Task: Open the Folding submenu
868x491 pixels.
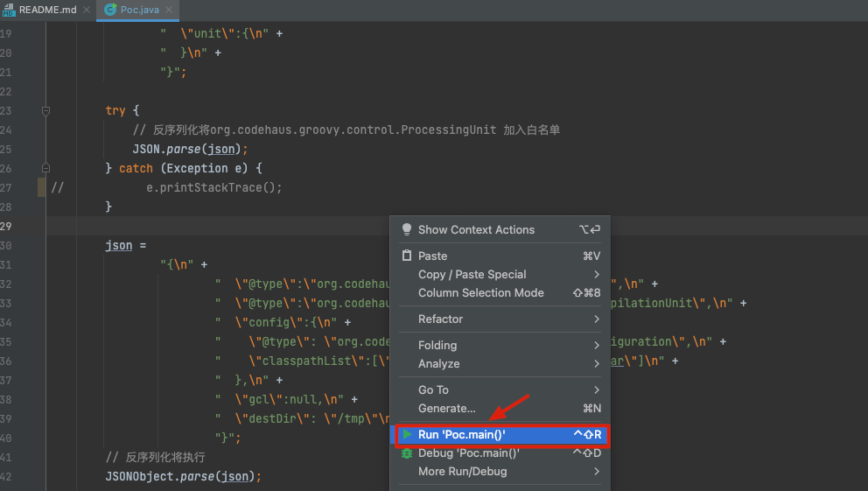Action: [500, 346]
